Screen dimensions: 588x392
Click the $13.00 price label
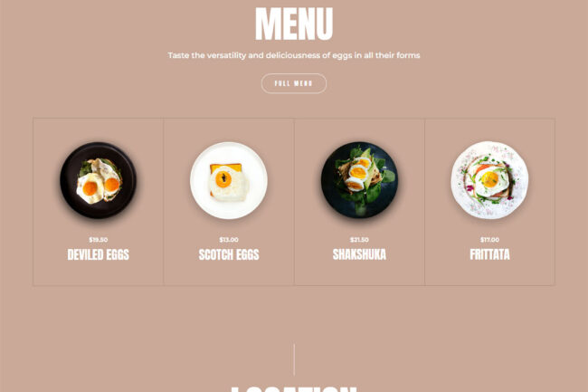point(229,240)
